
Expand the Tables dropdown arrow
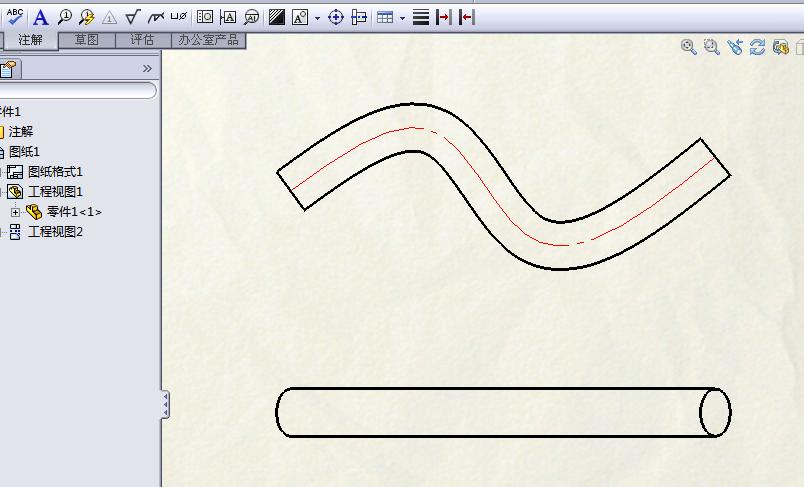[x=402, y=18]
